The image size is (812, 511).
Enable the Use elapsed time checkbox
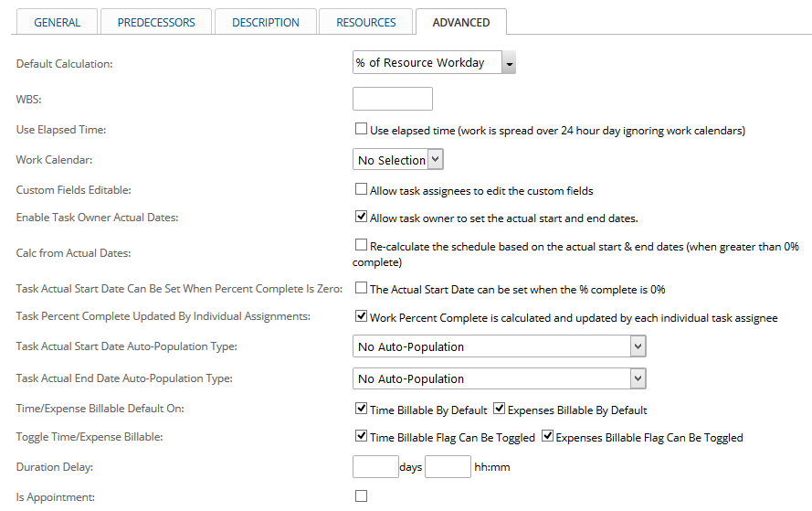[x=361, y=129]
